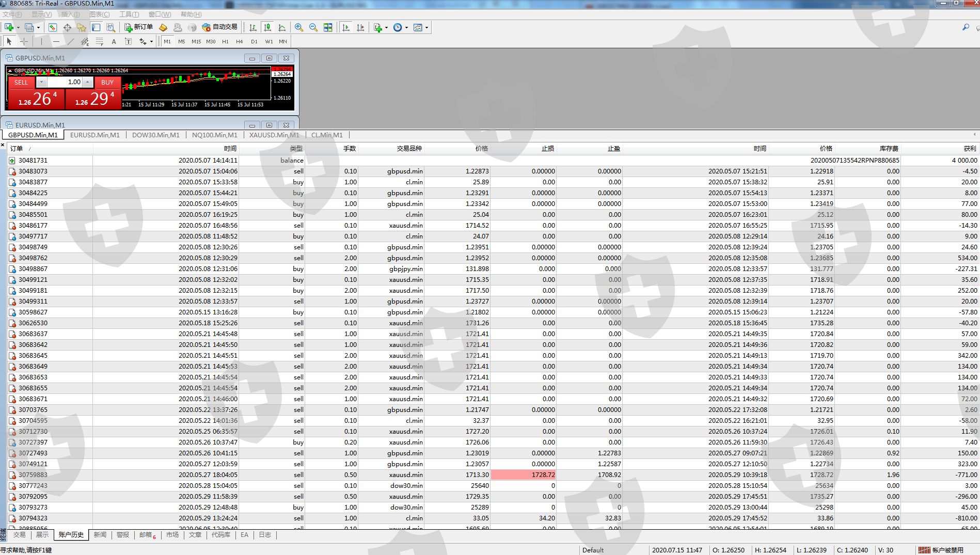The width and height of the screenshot is (980, 555).
Task: Select the text label 'A' tool
Action: pos(114,41)
